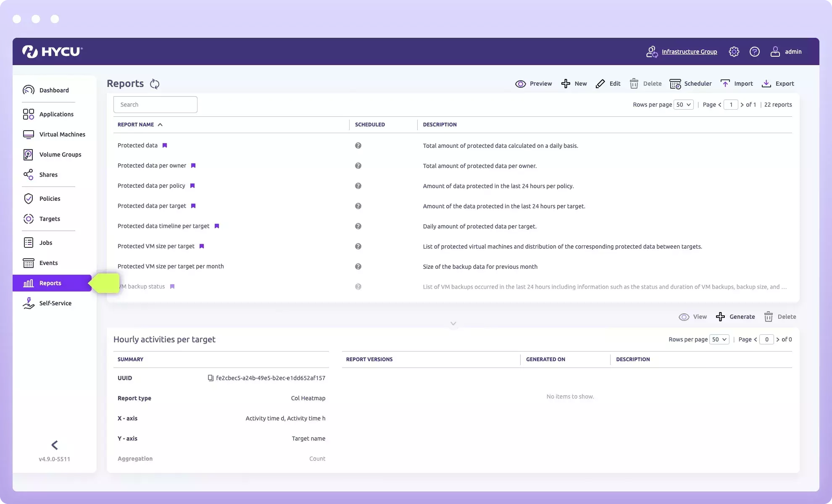Open the Scheduler icon
832x504 pixels.
676,84
